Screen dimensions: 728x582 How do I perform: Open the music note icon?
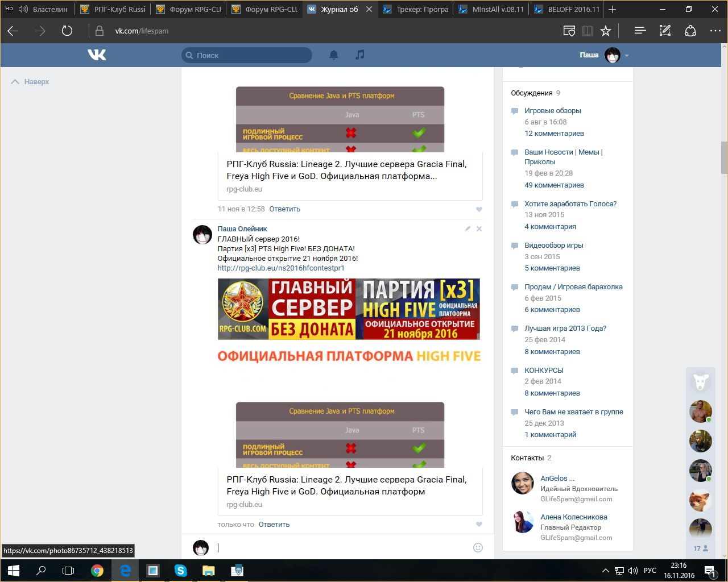(x=359, y=55)
